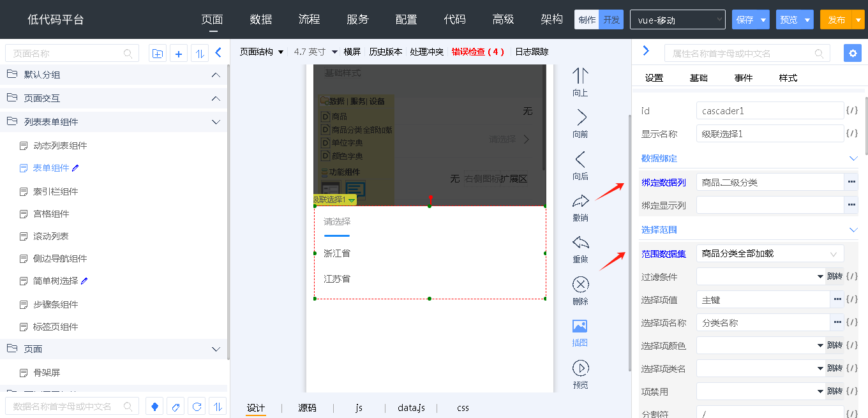868x418 pixels.
Task: Click the plus icon to add page
Action: [179, 53]
